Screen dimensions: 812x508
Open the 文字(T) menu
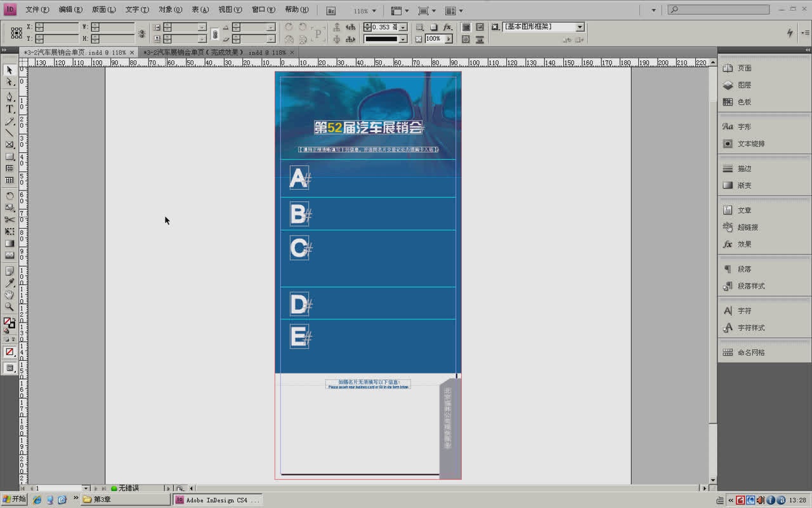pos(137,10)
